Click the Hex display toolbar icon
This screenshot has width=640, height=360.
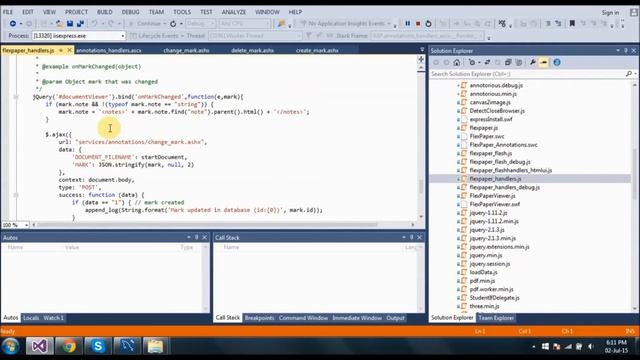502,24
